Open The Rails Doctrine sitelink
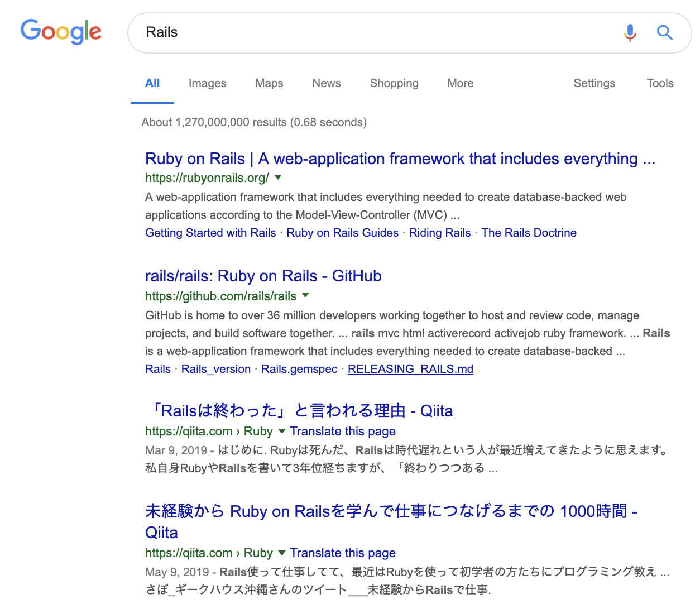Screen dimensions: 700x604 [x=529, y=233]
